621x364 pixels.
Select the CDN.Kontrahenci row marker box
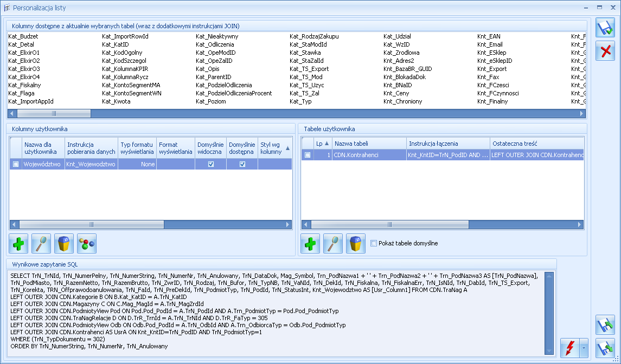click(308, 155)
